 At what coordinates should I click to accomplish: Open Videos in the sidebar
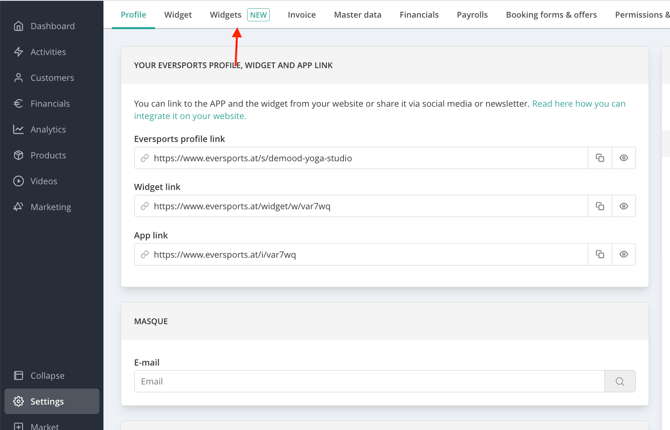pos(44,181)
